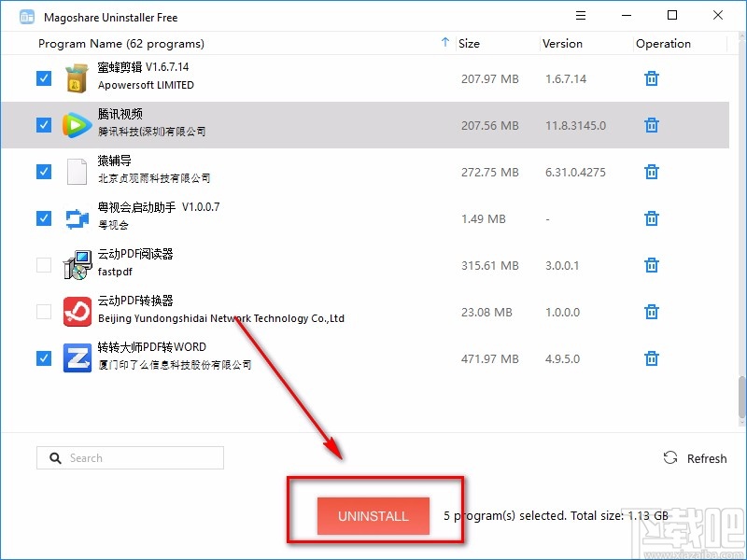Uncheck the 猿辅导 checkbox
The height and width of the screenshot is (560, 747).
click(44, 172)
